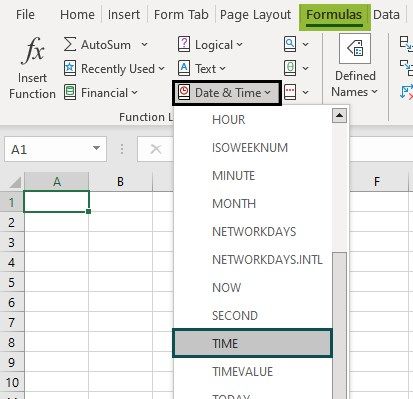This screenshot has width=413, height=399.
Task: Collapse the Date & Time dropdown arrow
Action: (x=268, y=92)
